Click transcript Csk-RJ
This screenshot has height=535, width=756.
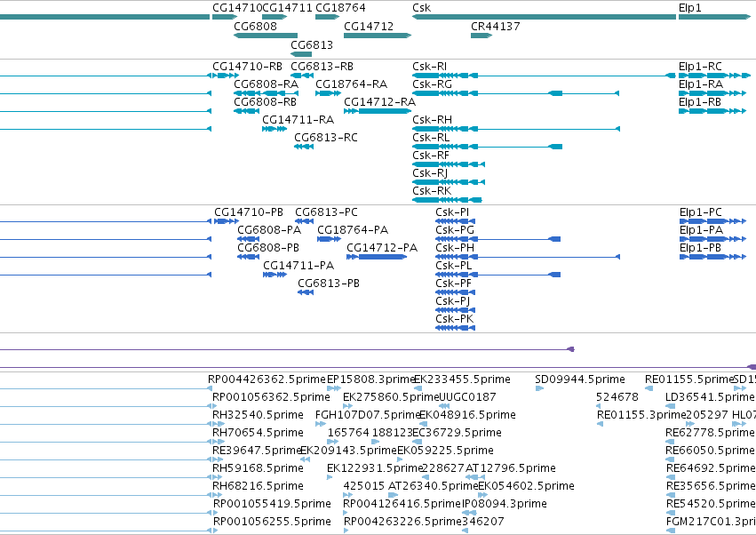click(x=449, y=182)
